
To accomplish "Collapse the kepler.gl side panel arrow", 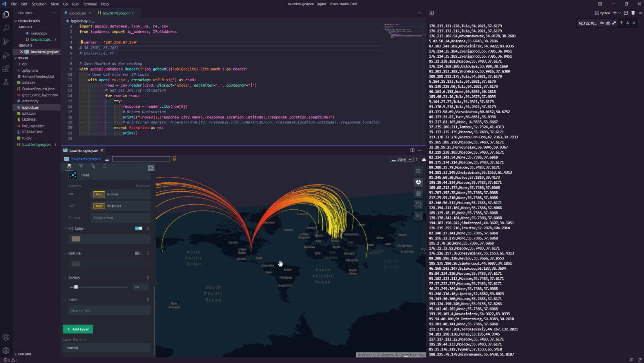I will pyautogui.click(x=151, y=168).
